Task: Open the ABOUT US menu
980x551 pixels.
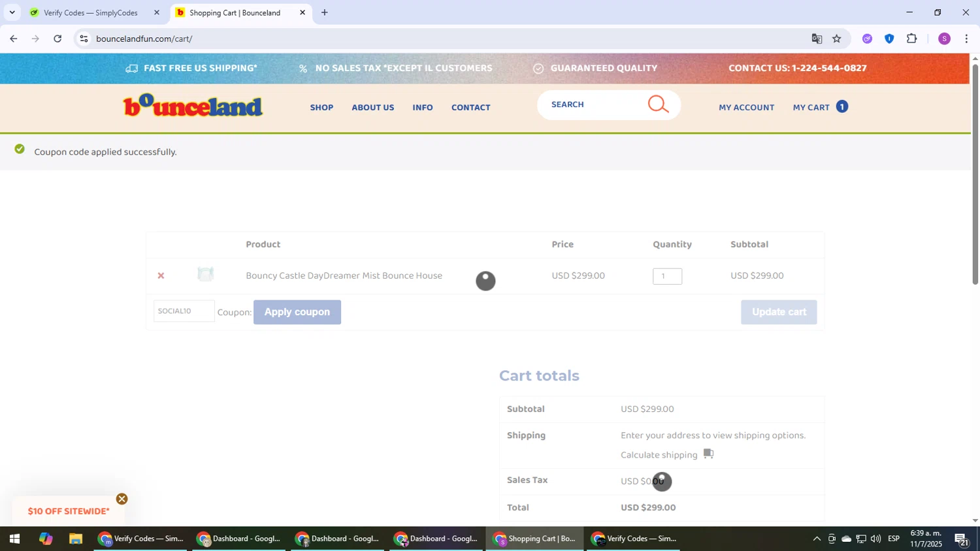Action: [373, 107]
